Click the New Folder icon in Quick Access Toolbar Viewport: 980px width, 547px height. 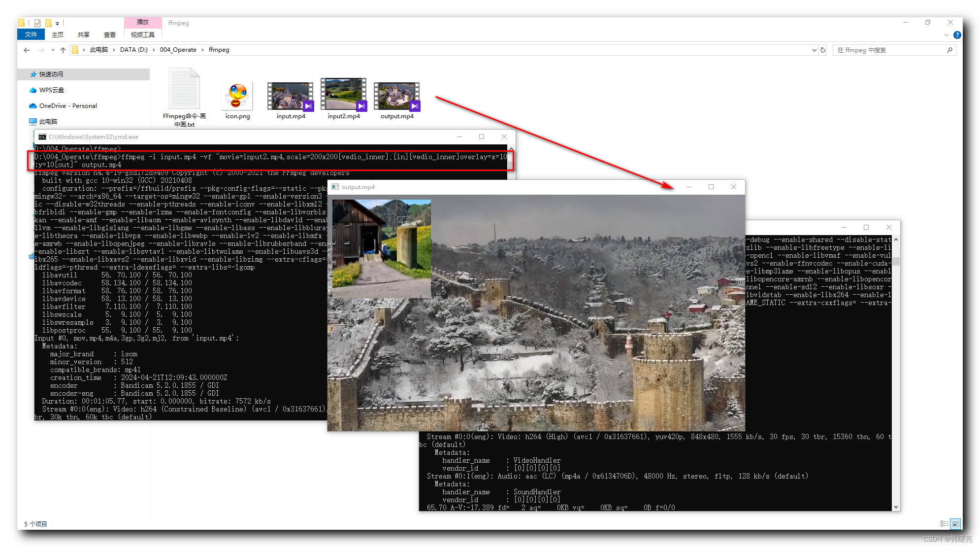click(48, 22)
